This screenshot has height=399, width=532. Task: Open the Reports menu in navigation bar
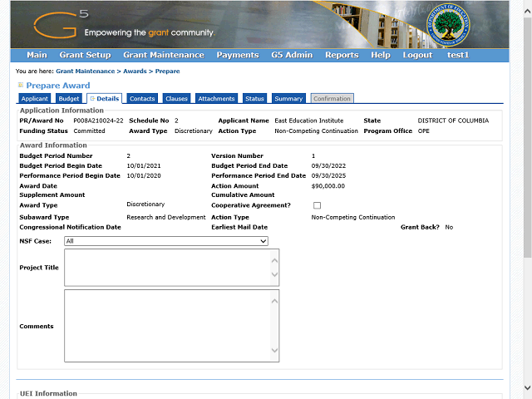point(342,55)
